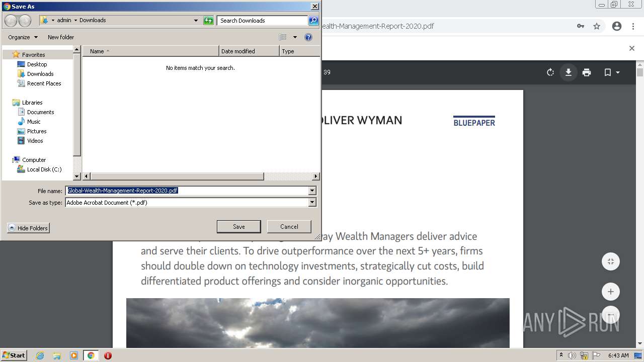Select Desktop in navigation pane
Viewport: 644px width, 362px height.
(37, 64)
